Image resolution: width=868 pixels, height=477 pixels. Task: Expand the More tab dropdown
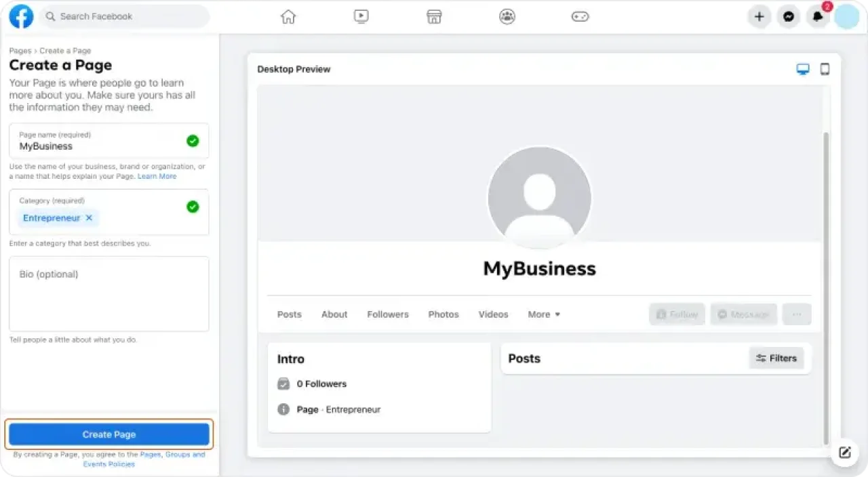click(543, 314)
